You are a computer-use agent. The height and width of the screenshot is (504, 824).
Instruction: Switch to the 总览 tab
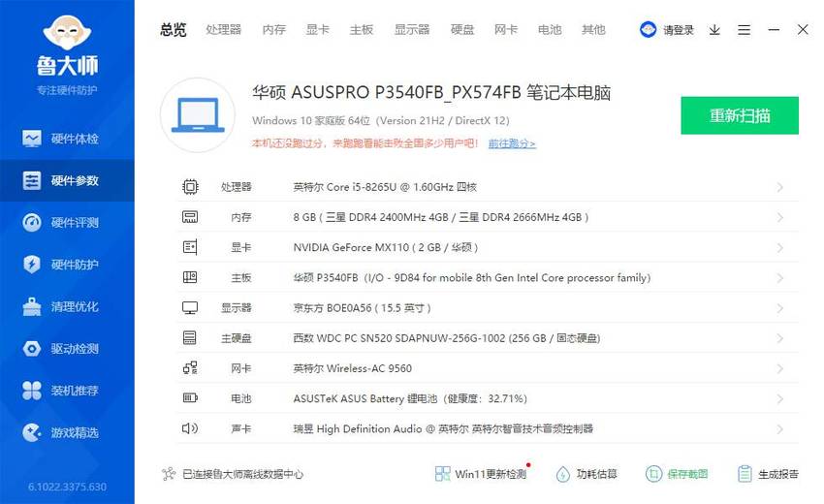click(174, 29)
